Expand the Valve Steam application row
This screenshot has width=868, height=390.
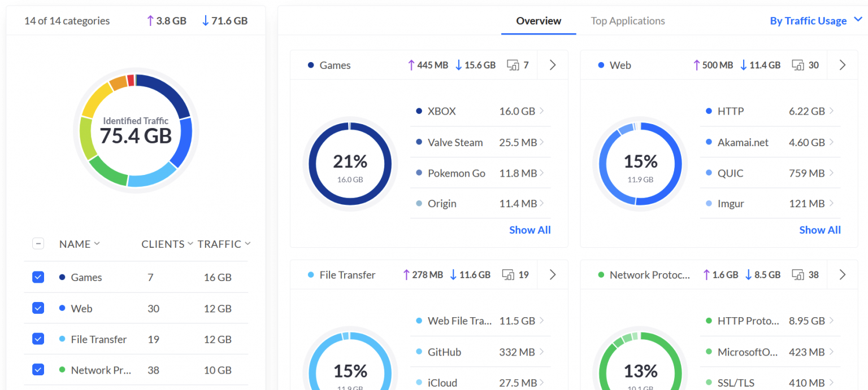click(480, 142)
